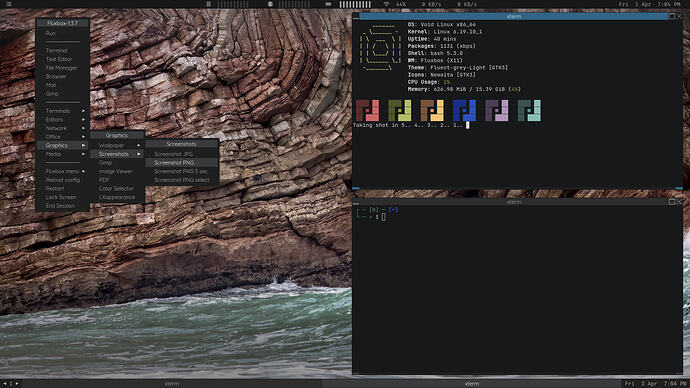Viewport: 690px width, 388px height.
Task: Click the lower xterm title bar
Action: tap(514, 201)
